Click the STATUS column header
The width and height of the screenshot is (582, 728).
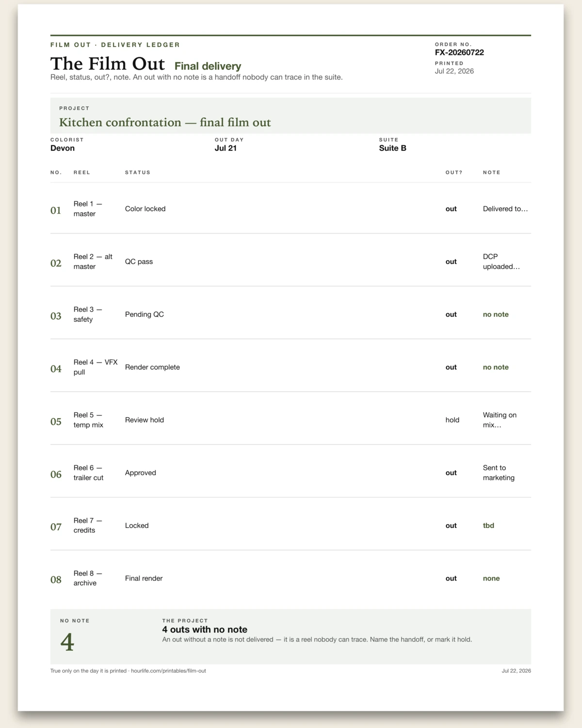click(x=138, y=172)
